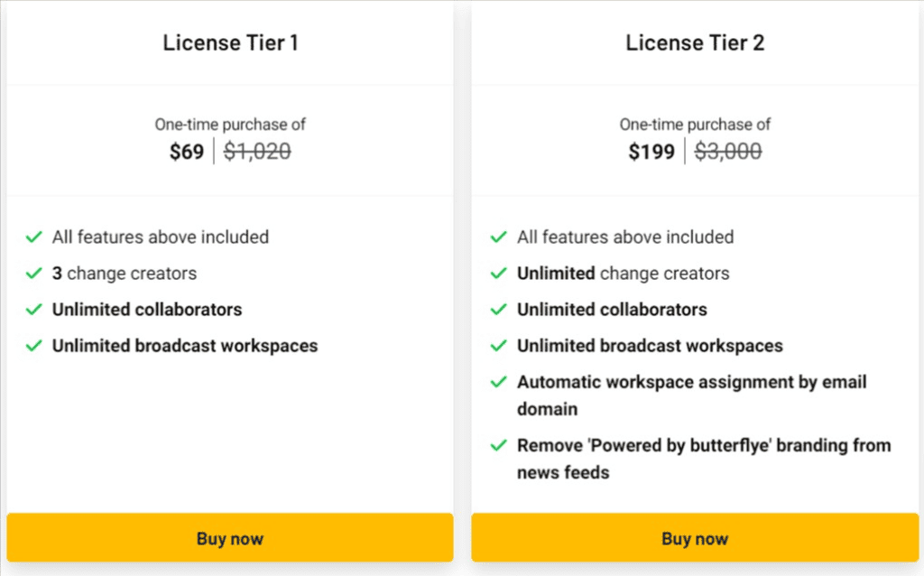Click Tier 2 Unlimited broadcast workspaces checkmark
The width and height of the screenshot is (924, 576).
coord(498,346)
